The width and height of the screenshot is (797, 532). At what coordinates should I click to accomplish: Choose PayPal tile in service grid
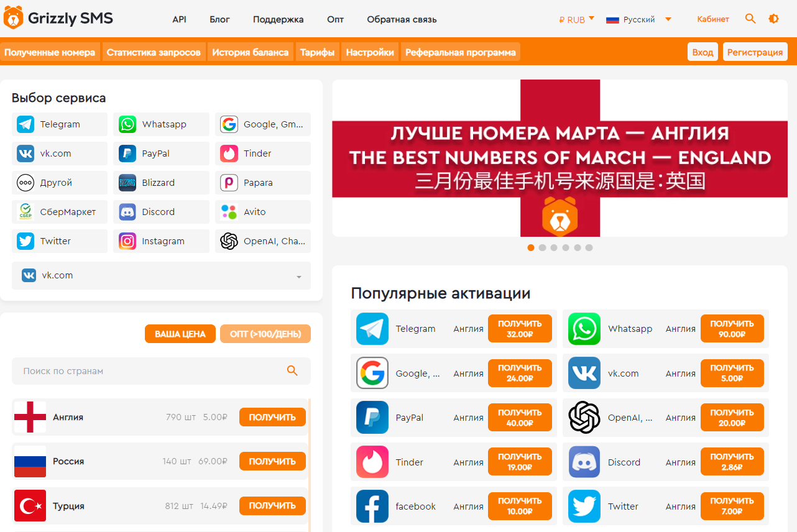point(162,154)
